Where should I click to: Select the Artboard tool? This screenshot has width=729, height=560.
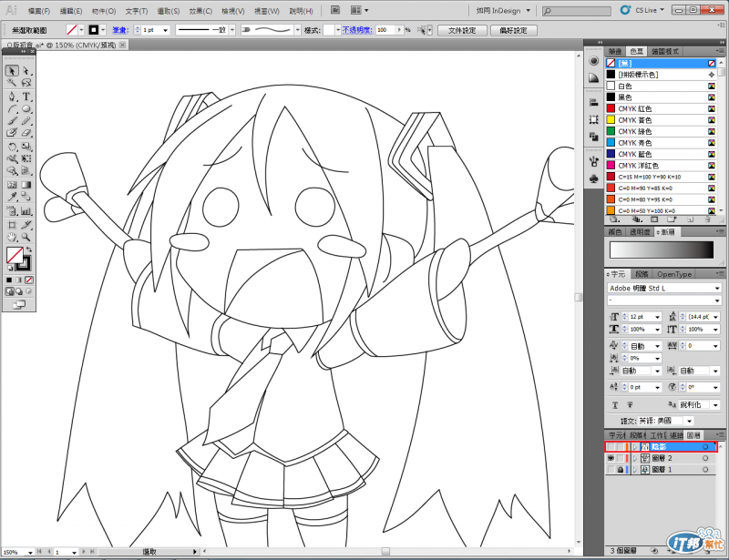click(x=12, y=225)
